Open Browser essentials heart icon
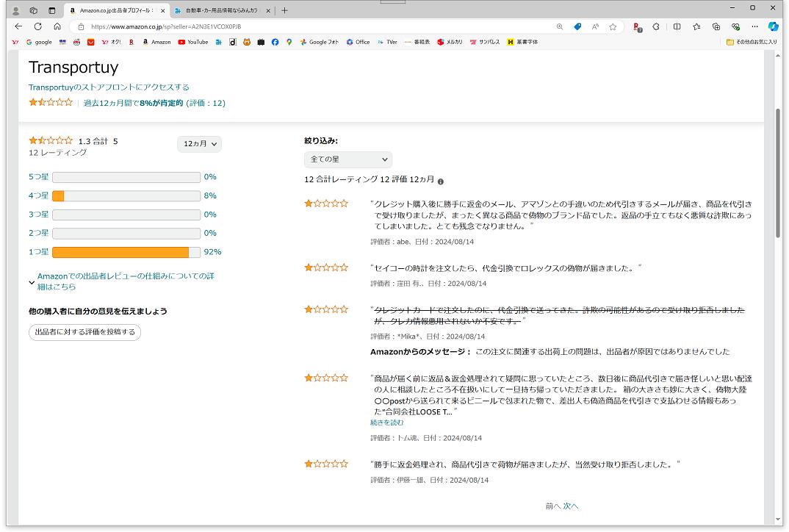 (x=735, y=26)
